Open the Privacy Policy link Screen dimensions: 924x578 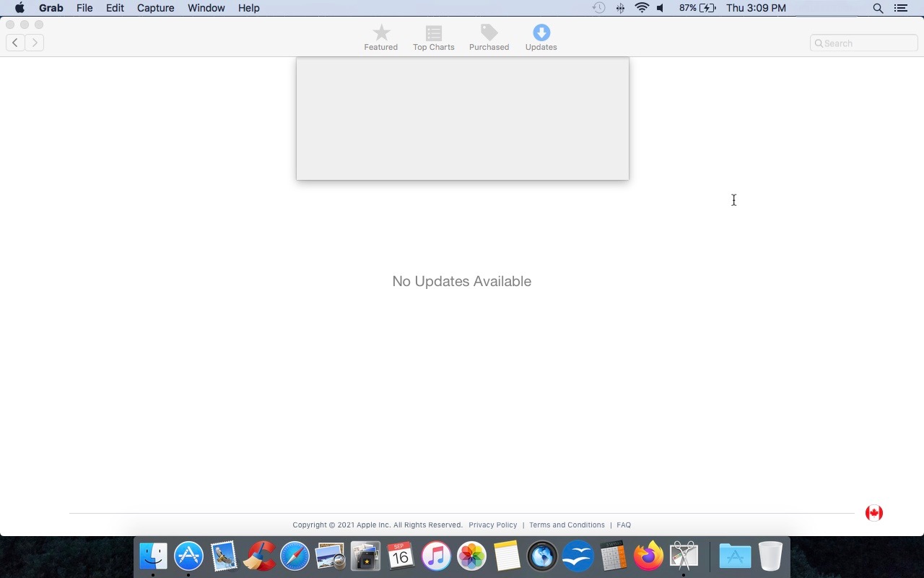[493, 525]
